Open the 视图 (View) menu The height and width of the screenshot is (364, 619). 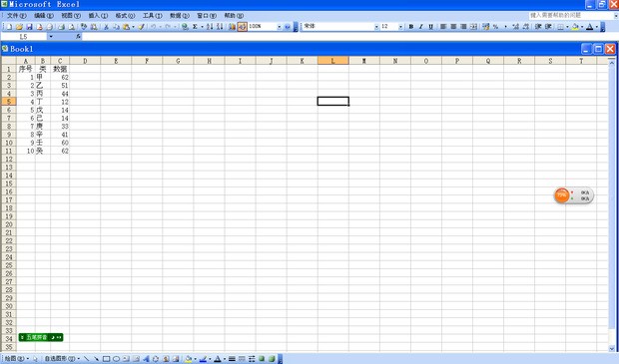(71, 15)
